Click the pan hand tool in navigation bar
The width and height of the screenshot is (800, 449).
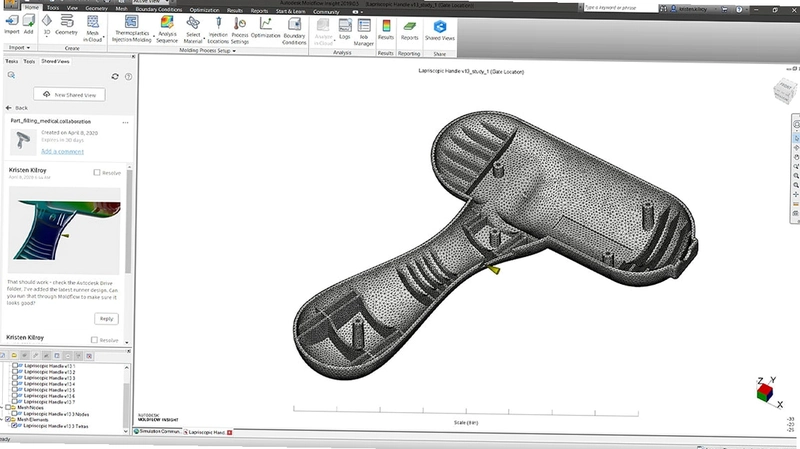tap(796, 157)
